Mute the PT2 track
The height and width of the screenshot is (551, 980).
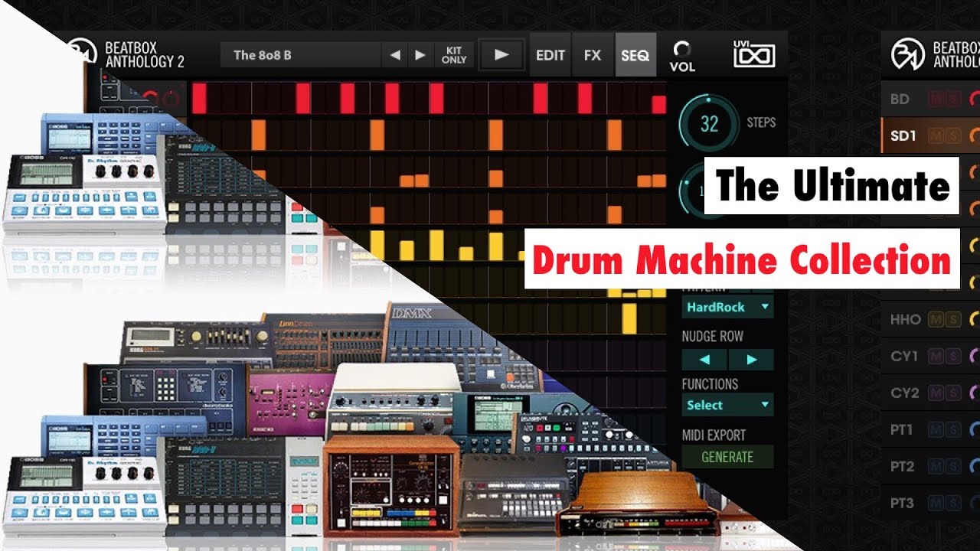[936, 466]
